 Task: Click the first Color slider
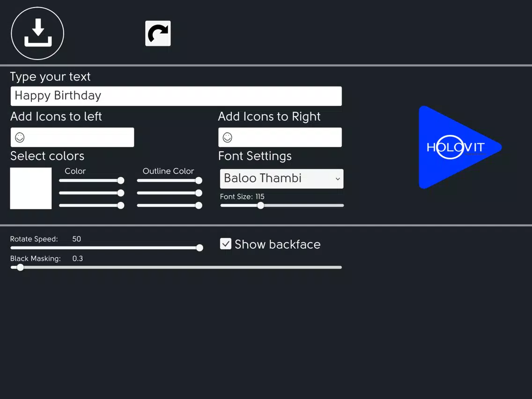[x=92, y=180]
